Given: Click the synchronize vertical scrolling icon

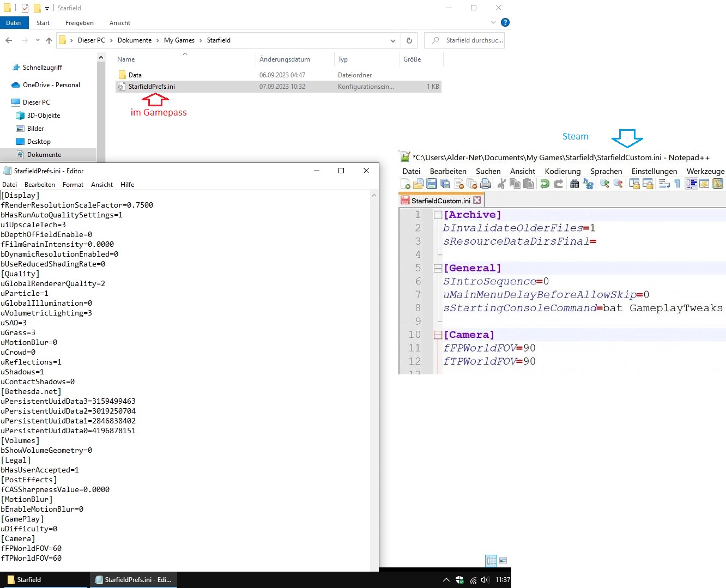Looking at the screenshot, I should pyautogui.click(x=634, y=184).
